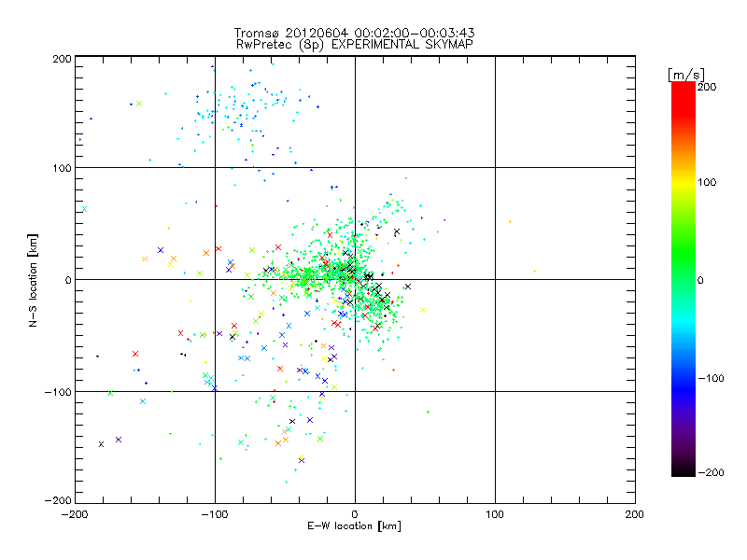Click the 'N-S location [km]' axis label
The width and height of the screenshot is (747, 560).
coord(33,281)
